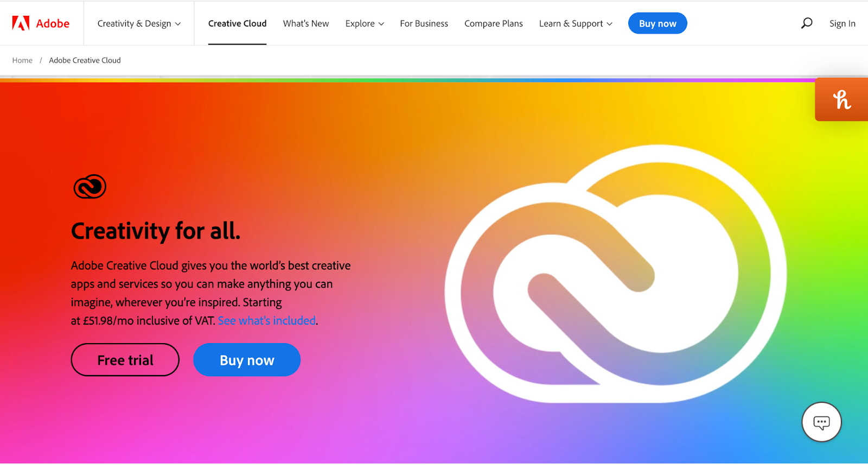Open Compare Plans page
Screen dimensions: 868x469
point(494,23)
